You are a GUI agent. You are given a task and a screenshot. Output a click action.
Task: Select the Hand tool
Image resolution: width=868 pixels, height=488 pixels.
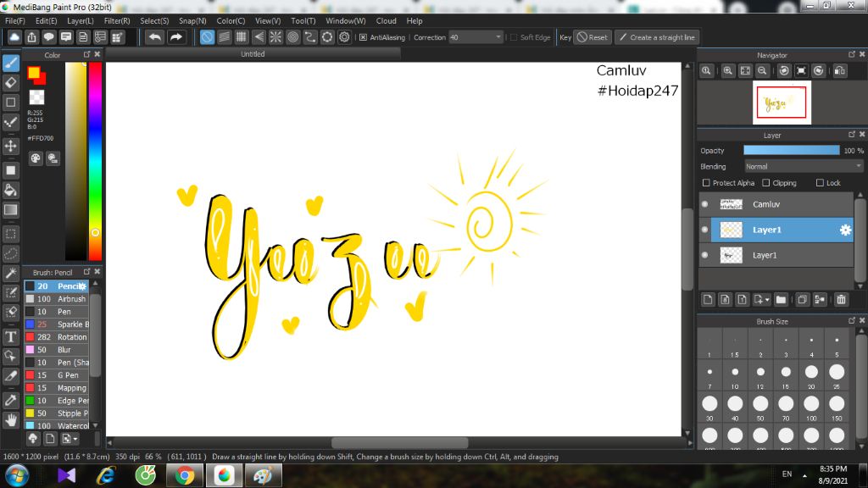(x=10, y=420)
